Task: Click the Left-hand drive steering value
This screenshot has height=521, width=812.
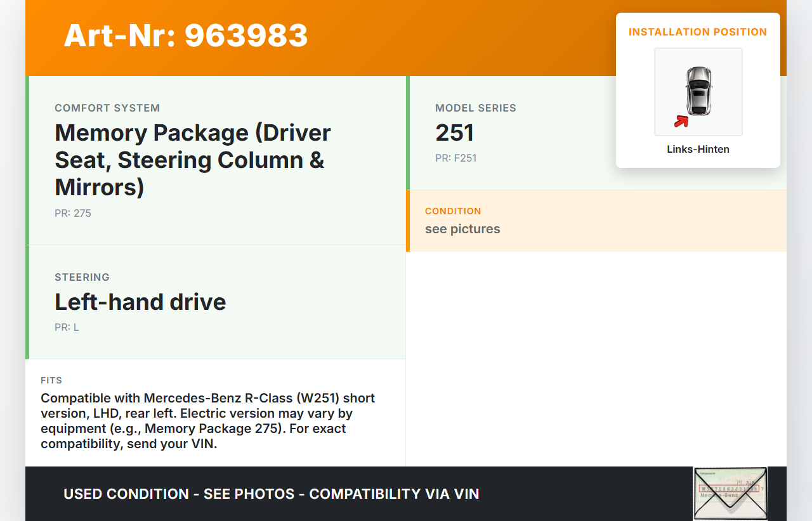Action: (140, 302)
